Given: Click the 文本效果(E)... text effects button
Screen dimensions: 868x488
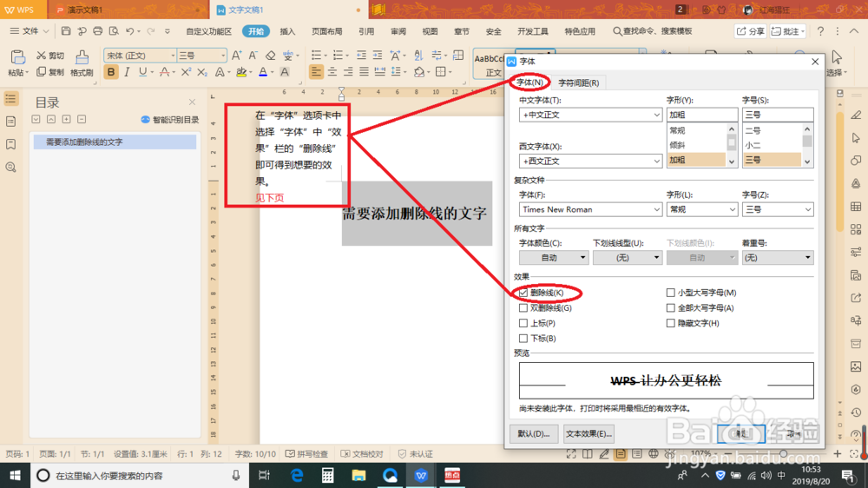Looking at the screenshot, I should (589, 433).
